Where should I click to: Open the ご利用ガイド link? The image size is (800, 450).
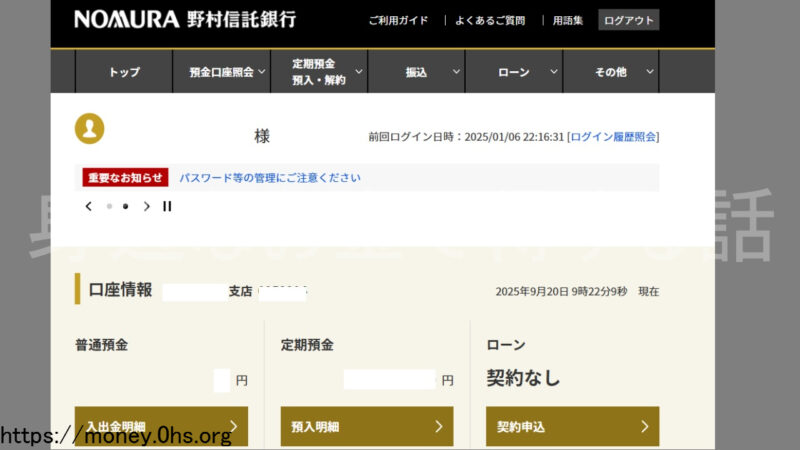pyautogui.click(x=397, y=20)
